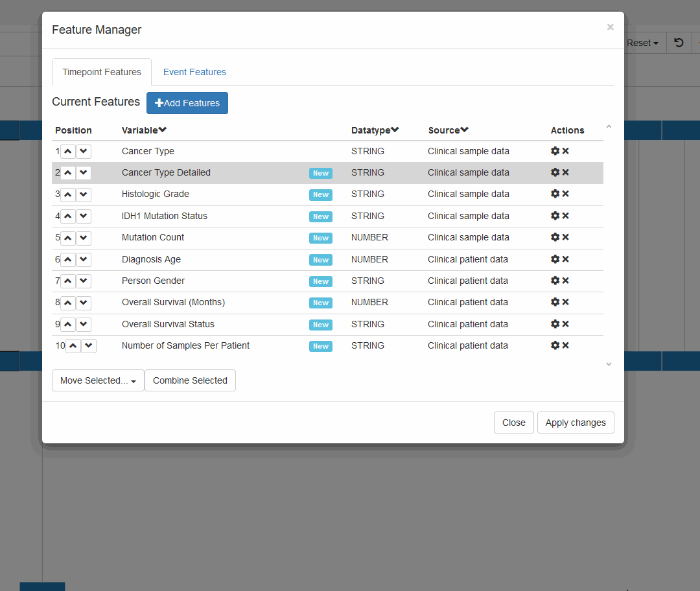Click the gear icon for Person Gender
The width and height of the screenshot is (700, 591).
coord(555,281)
